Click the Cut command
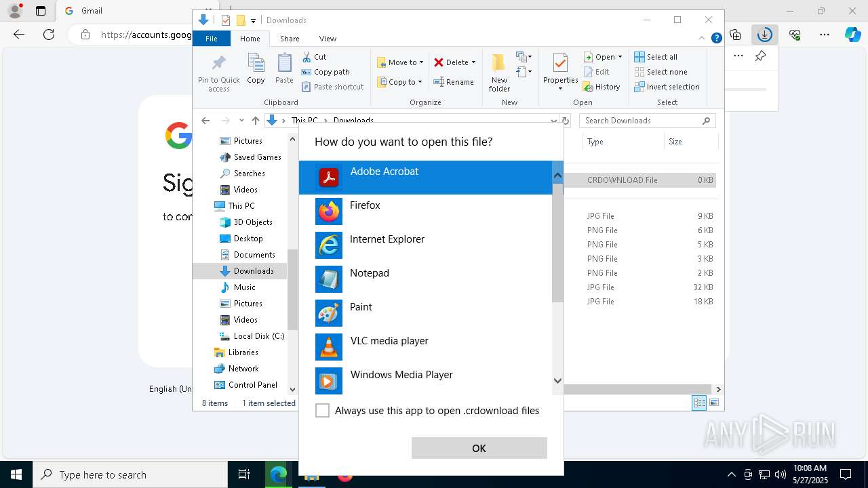This screenshot has height=488, width=868. click(x=314, y=57)
